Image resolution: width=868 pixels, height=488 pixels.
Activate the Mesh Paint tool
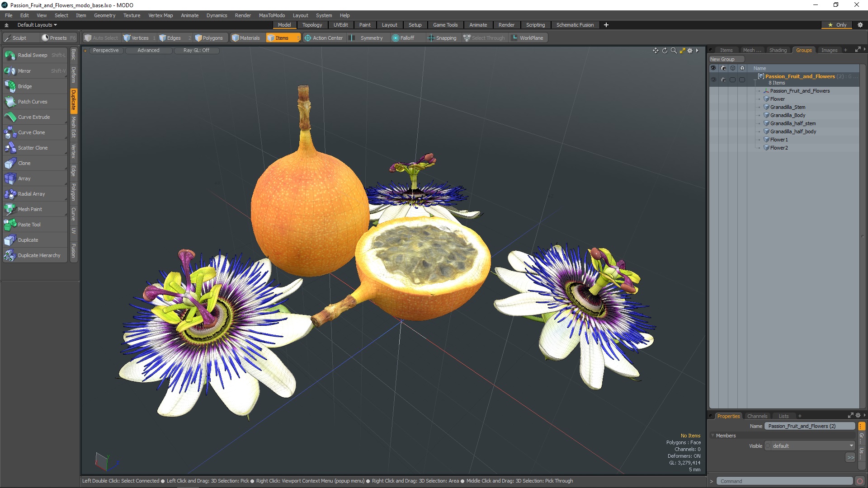pyautogui.click(x=30, y=209)
